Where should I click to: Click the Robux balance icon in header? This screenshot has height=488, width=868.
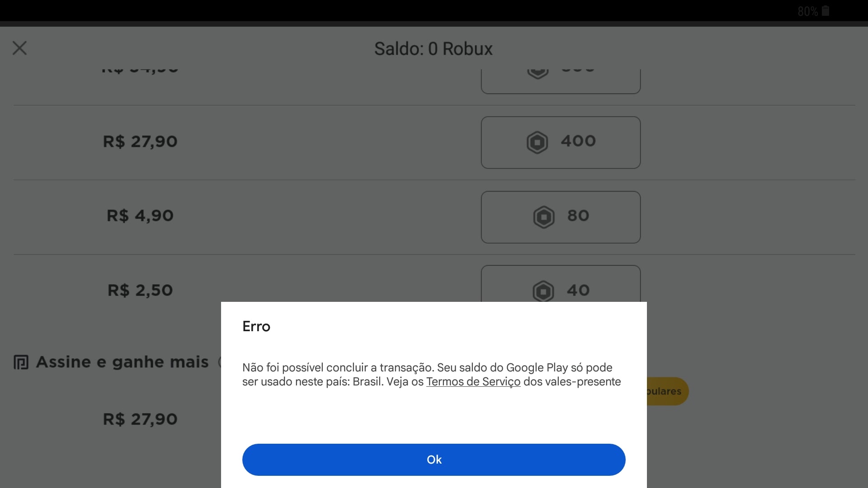pos(434,48)
